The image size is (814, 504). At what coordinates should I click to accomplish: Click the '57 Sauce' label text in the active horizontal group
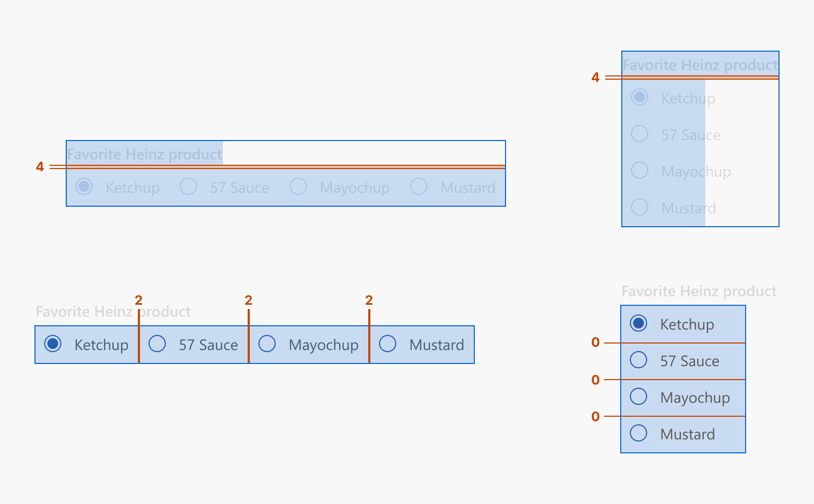208,345
